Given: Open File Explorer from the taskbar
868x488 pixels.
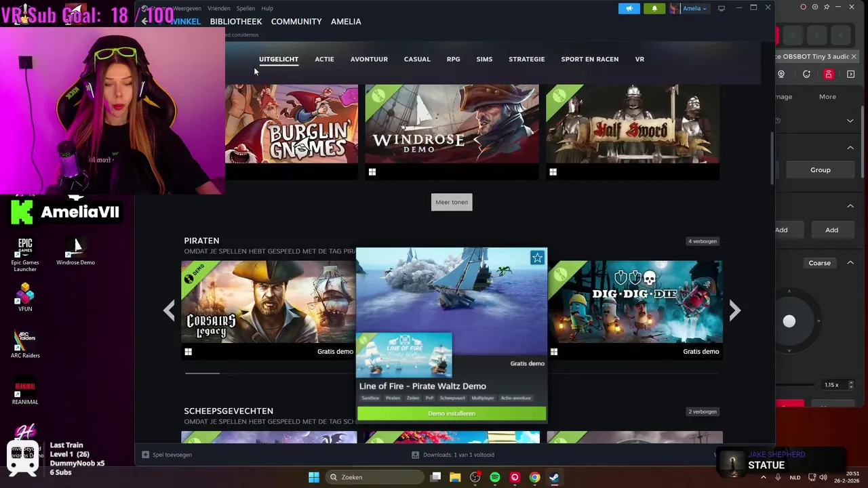Looking at the screenshot, I should coord(455,477).
